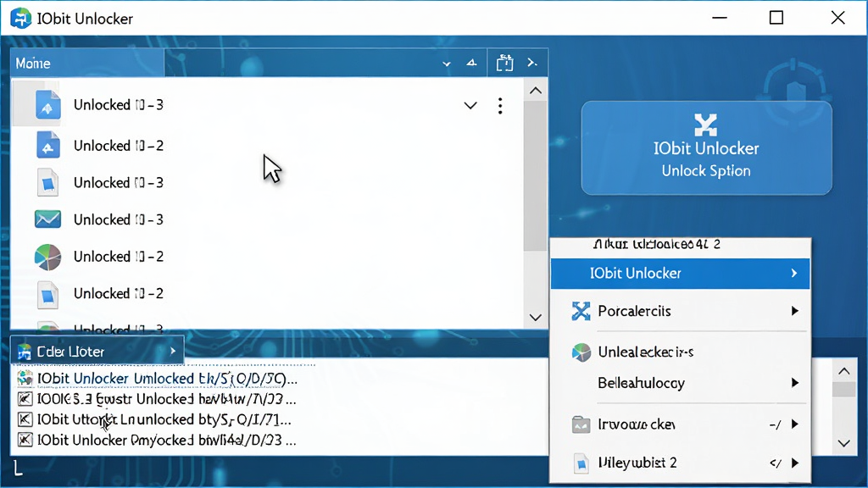Select the pie chart icon in file list
This screenshot has width=868, height=488.
tap(47, 257)
